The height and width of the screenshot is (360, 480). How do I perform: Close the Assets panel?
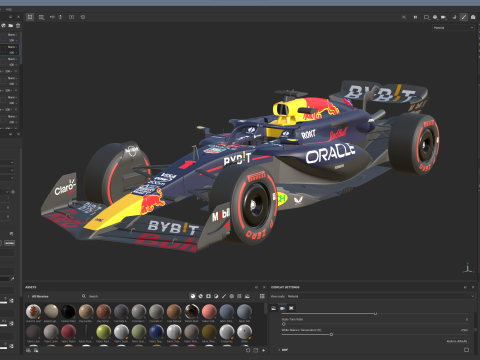[x=264, y=287]
